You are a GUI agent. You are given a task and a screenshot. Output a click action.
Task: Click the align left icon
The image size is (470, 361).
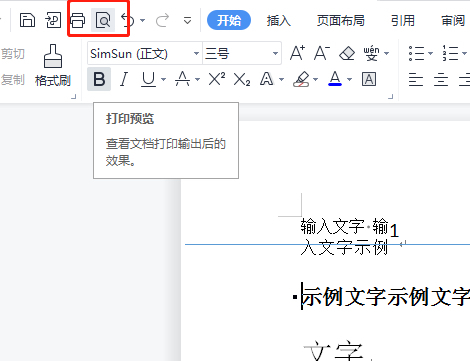(416, 80)
